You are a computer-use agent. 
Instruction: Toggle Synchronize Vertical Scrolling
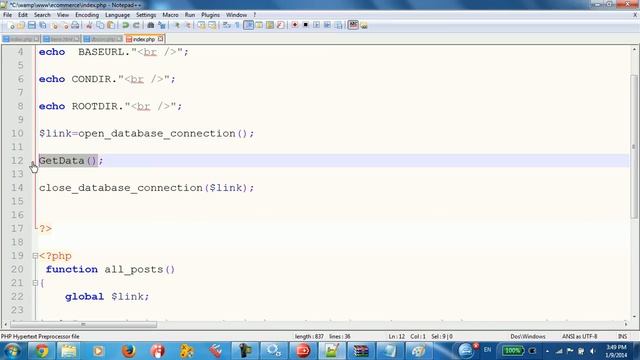(x=202, y=25)
